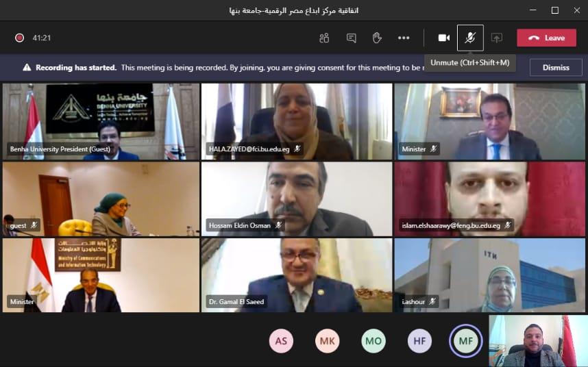Click the Benha University President video tile
Viewport: 588px width, 367px height.
point(101,121)
